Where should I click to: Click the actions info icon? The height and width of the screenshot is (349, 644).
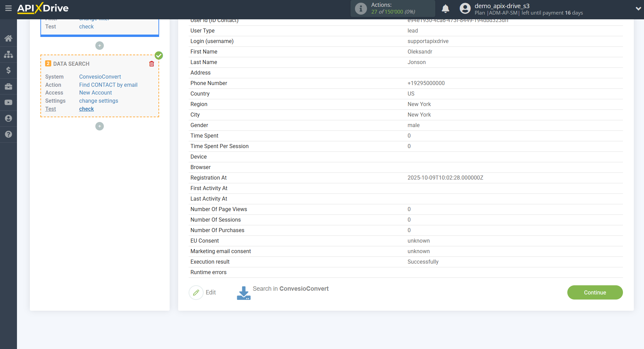tap(361, 9)
